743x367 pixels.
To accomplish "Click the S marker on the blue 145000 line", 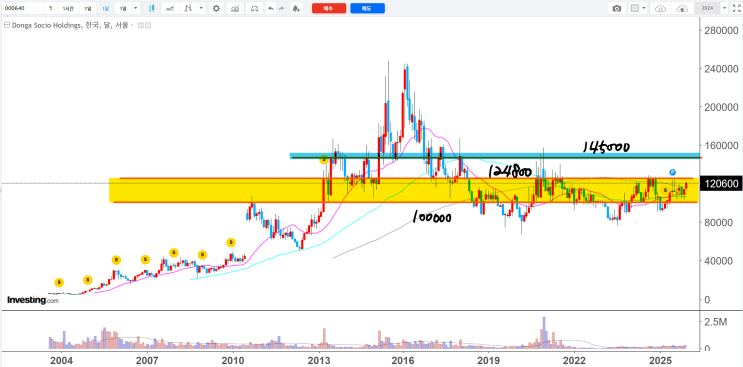I will (x=324, y=160).
